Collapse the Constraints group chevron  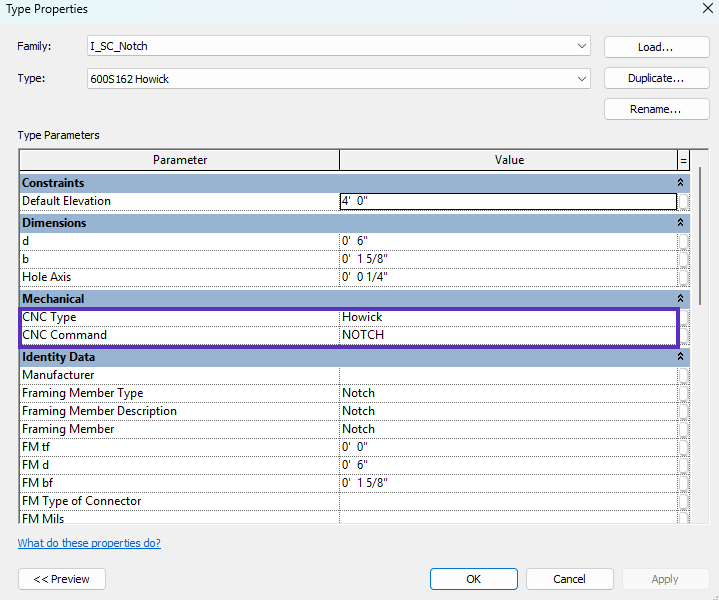681,183
